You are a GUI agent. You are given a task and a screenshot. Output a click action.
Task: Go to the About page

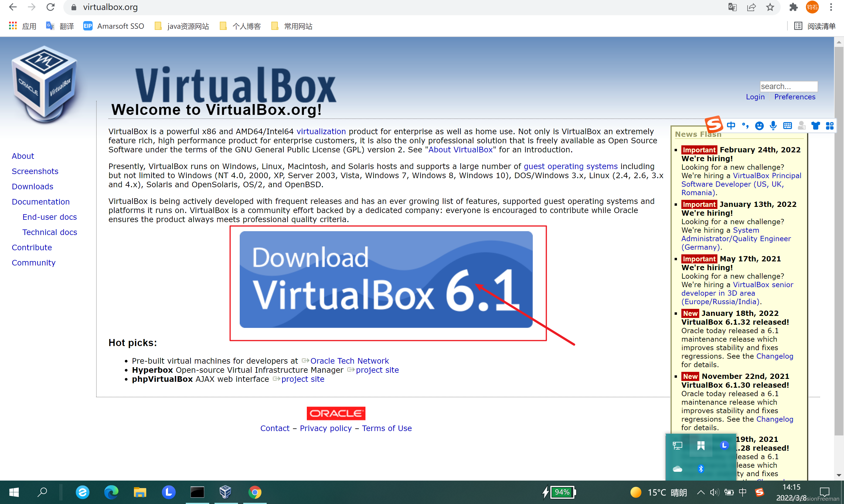coord(23,156)
